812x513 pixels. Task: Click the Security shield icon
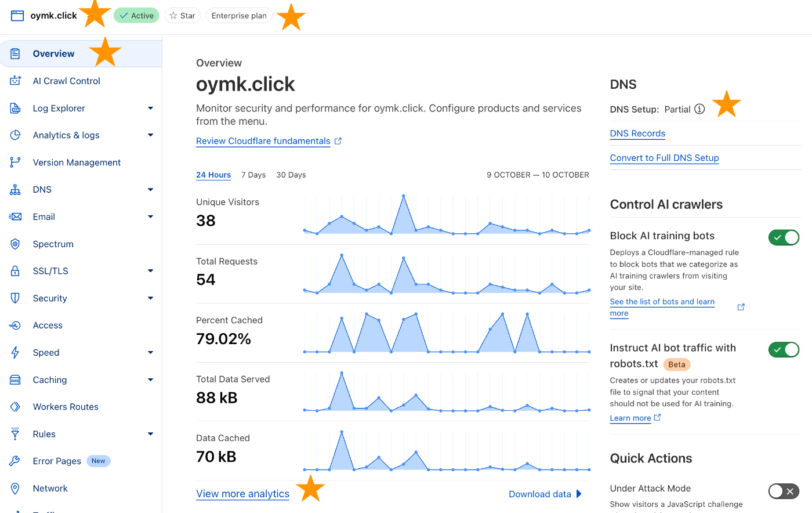pyautogui.click(x=16, y=298)
